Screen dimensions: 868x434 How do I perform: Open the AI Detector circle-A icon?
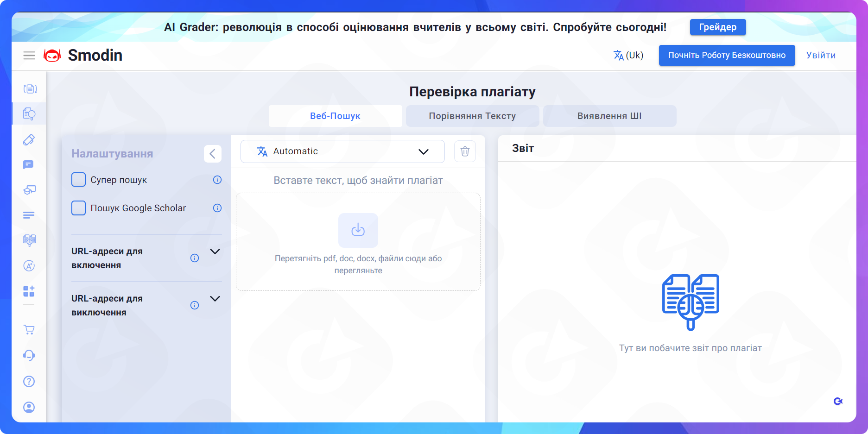29,265
